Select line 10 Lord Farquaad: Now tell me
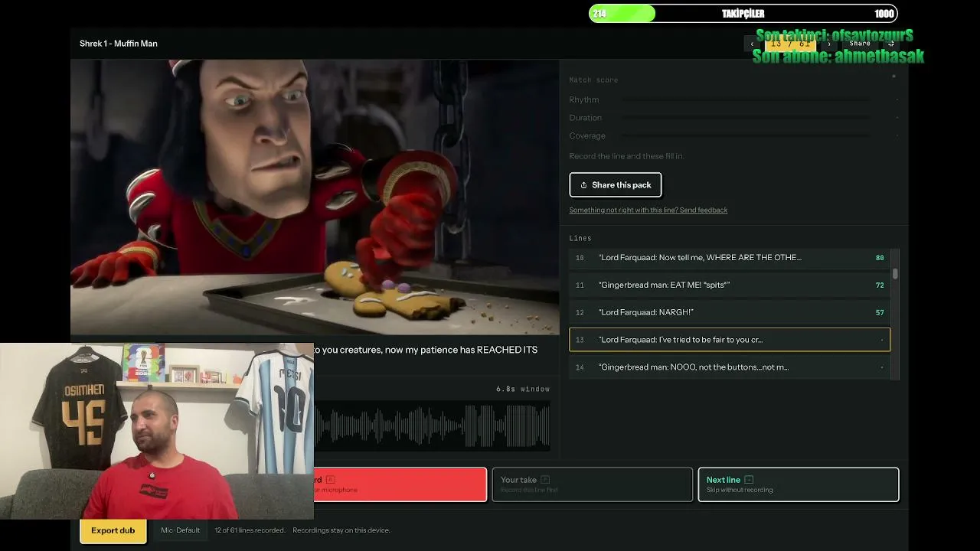The image size is (980, 551). [730, 258]
